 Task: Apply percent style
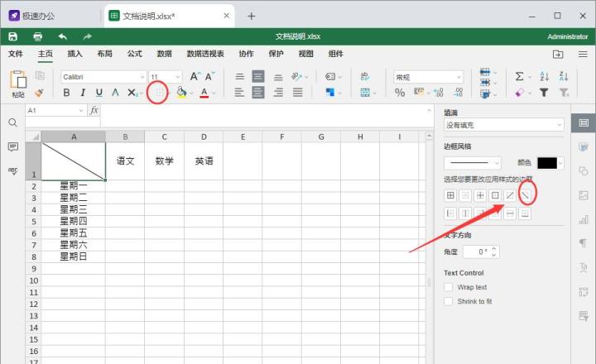click(400, 93)
